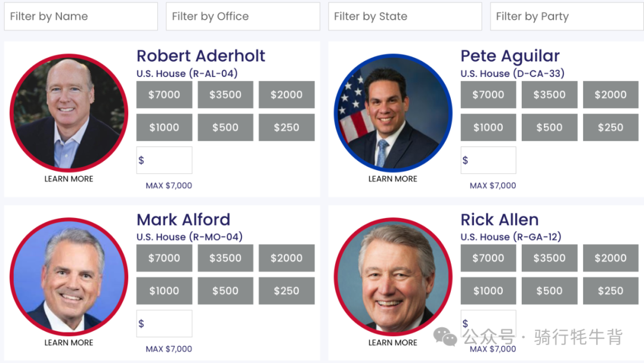The image size is (644, 363).
Task: Pick $1000 for Mark Alford
Action: [165, 291]
